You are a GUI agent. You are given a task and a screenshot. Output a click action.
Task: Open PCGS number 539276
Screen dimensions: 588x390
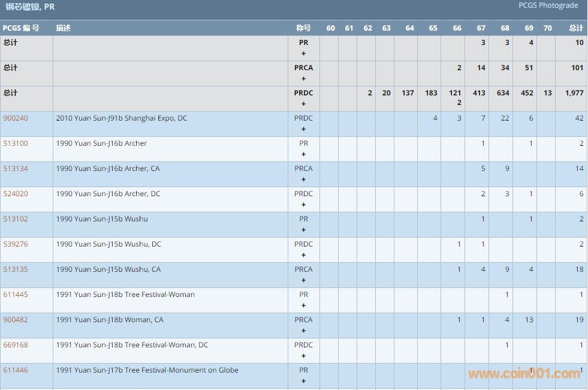(16, 244)
